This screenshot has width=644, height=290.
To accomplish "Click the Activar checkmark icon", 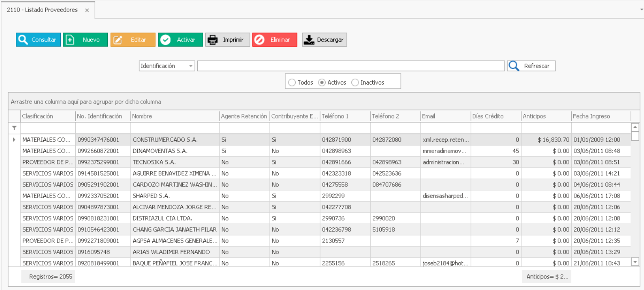I will click(x=165, y=40).
